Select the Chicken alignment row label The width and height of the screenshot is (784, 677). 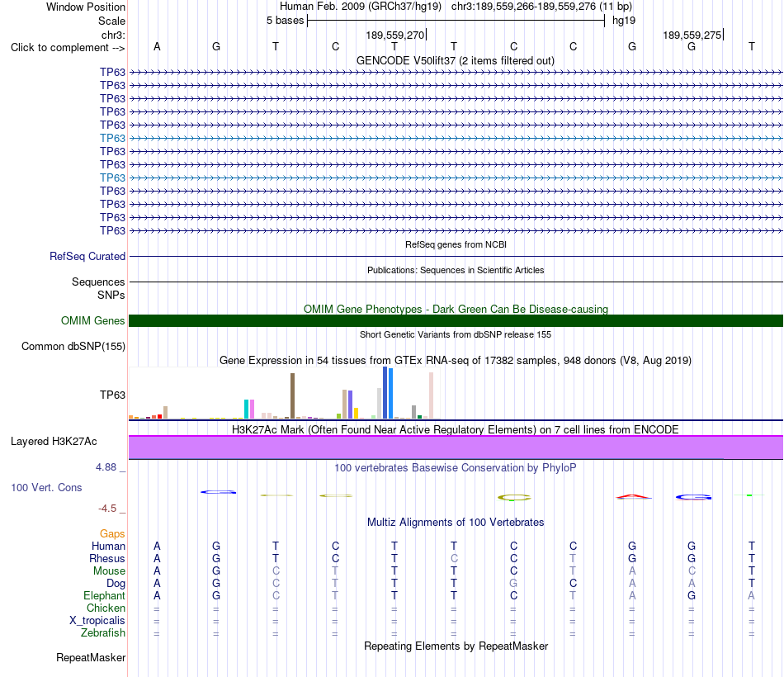(x=106, y=608)
